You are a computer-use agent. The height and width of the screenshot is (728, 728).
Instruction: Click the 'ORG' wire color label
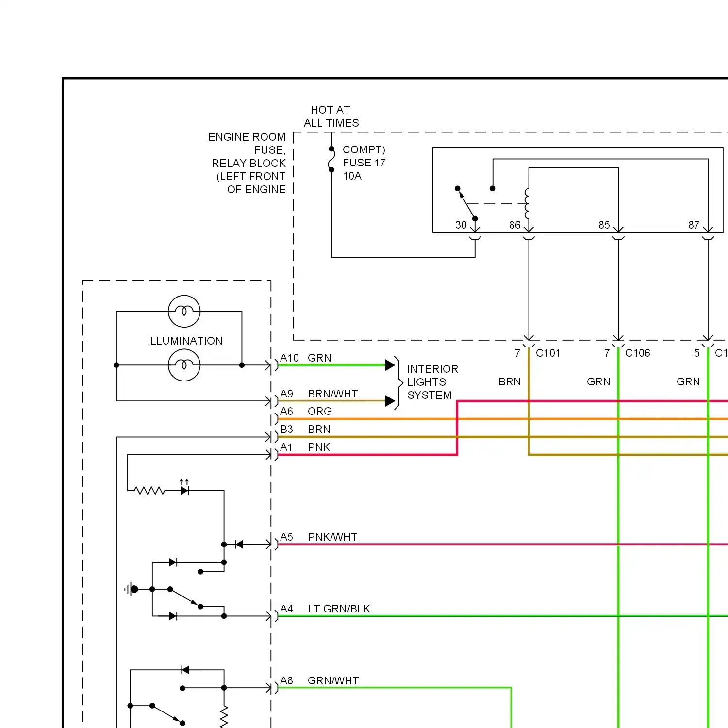pyautogui.click(x=320, y=411)
